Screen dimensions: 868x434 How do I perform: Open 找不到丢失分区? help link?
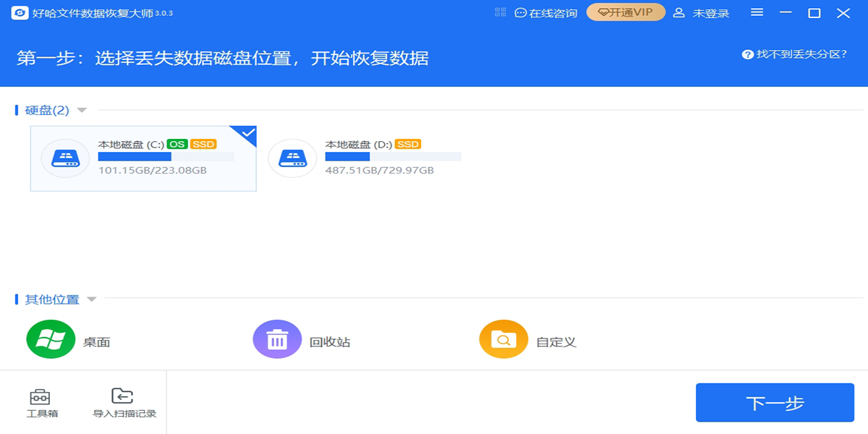point(794,54)
